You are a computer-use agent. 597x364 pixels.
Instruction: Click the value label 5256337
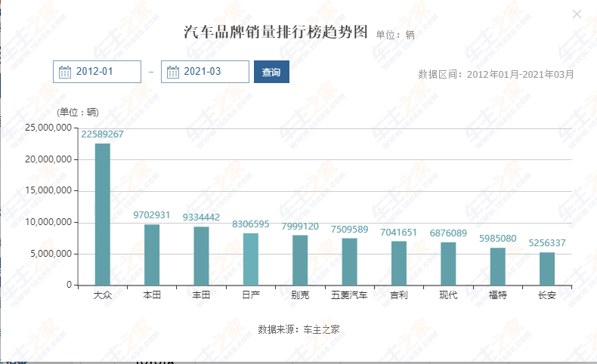coord(547,243)
